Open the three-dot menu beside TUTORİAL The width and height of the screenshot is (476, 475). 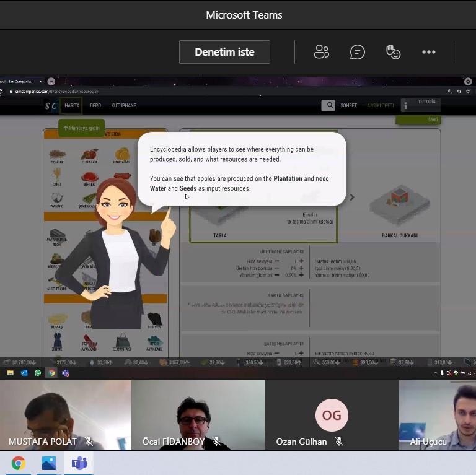(405, 105)
